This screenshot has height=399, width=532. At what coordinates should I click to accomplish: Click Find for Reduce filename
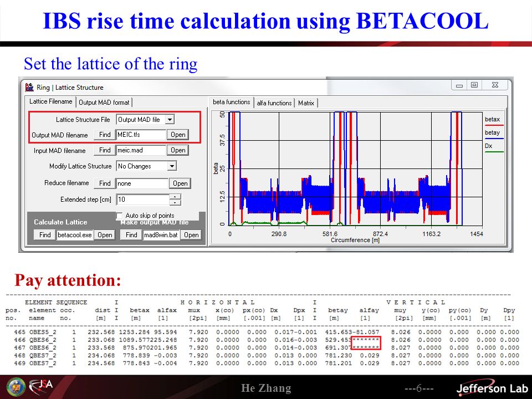point(105,183)
